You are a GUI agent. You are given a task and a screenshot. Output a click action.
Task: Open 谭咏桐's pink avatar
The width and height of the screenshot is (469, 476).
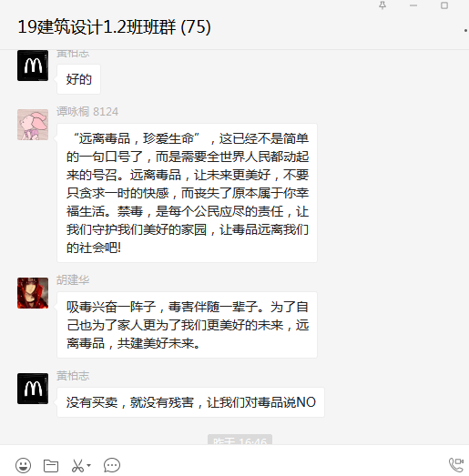click(33, 125)
